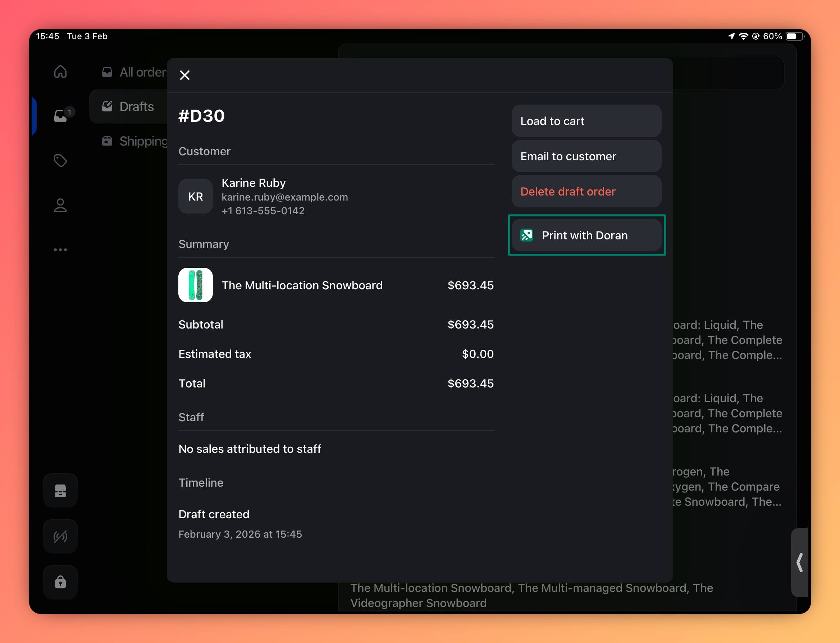Tap the Multi-location Snowboard thumbnail
The height and width of the screenshot is (643, 840).
click(196, 285)
